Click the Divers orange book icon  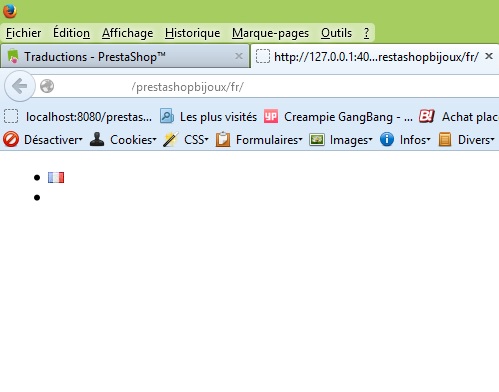coord(445,139)
